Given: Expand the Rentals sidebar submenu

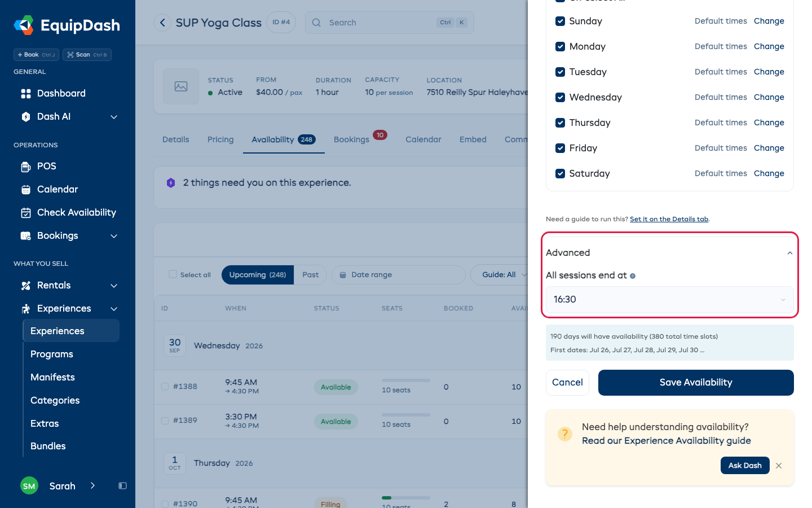Looking at the screenshot, I should coord(114,286).
